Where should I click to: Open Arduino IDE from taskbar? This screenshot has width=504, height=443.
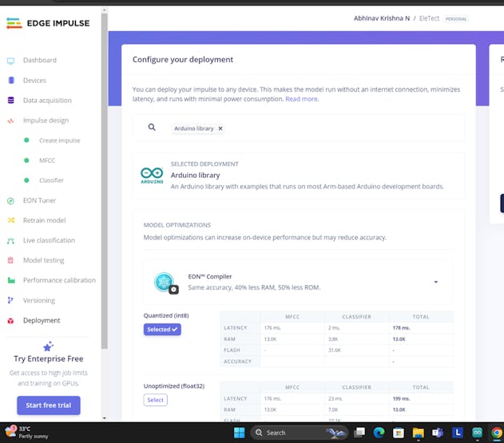(478, 433)
